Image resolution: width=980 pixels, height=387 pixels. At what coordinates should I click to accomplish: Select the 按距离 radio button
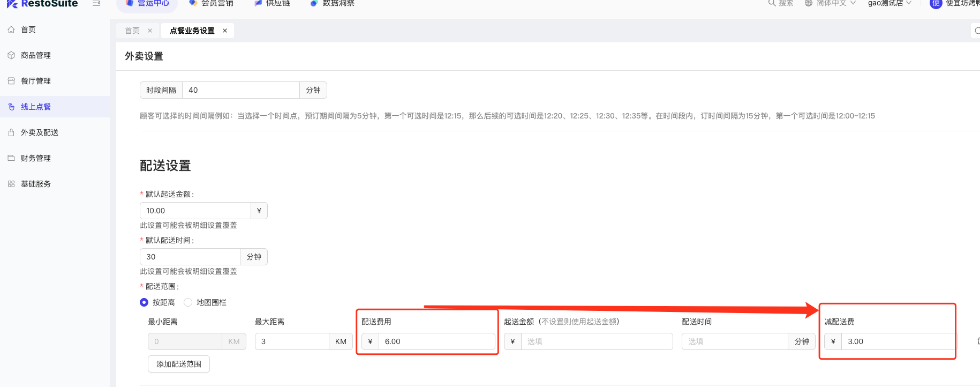click(144, 302)
